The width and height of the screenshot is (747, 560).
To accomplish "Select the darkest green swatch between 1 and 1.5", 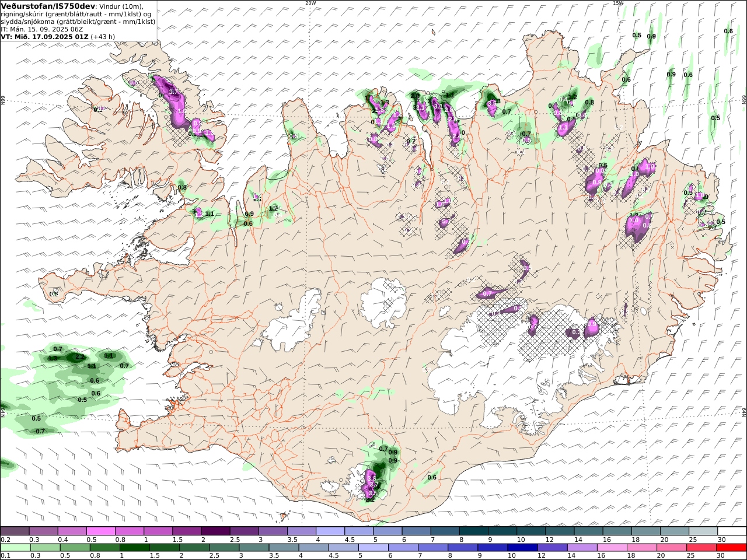I will point(134,548).
